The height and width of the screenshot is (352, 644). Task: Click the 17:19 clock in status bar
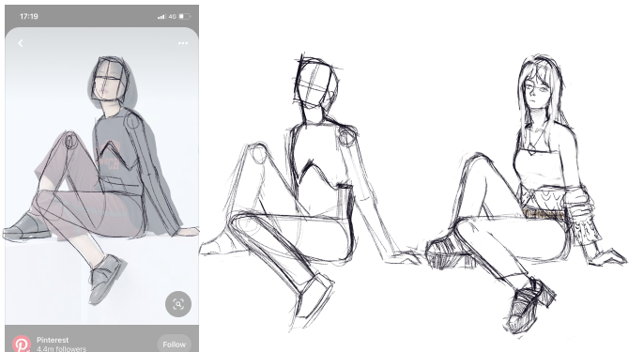pyautogui.click(x=29, y=17)
